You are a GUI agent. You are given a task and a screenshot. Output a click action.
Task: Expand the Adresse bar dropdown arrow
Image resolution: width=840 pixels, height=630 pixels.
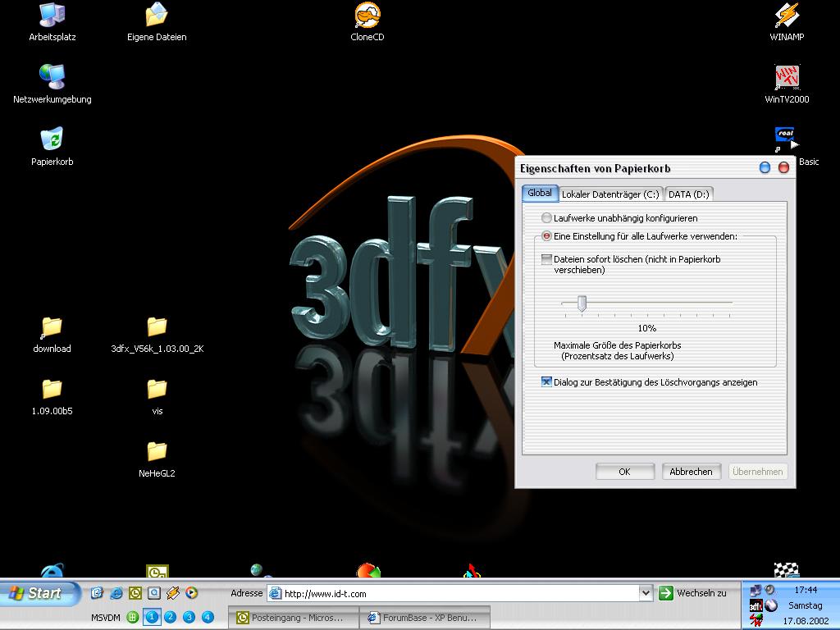(x=646, y=593)
